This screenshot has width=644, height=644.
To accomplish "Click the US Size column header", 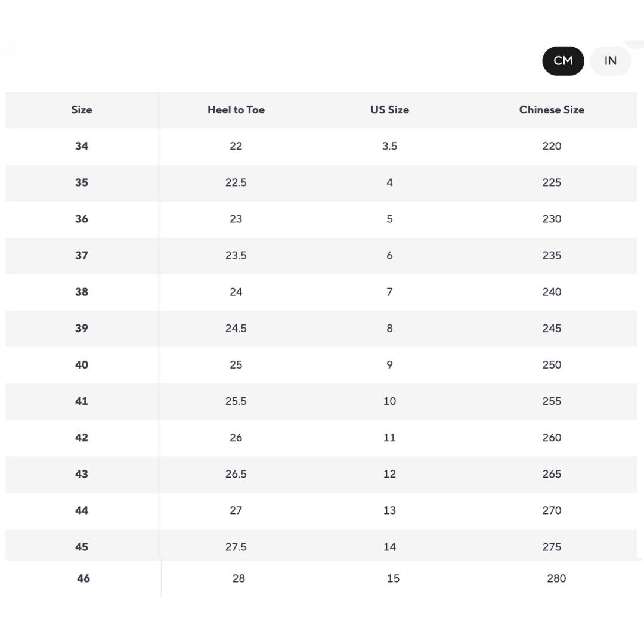I will (x=389, y=110).
